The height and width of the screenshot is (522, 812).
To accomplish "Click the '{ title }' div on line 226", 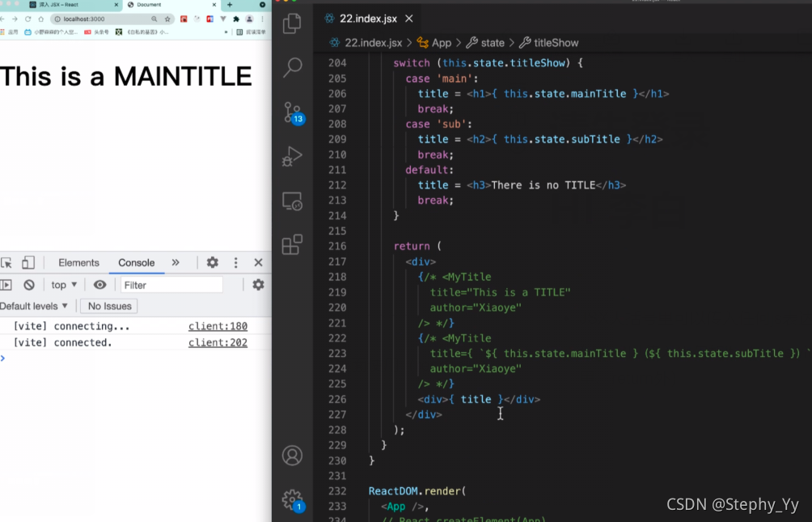I will (x=479, y=399).
